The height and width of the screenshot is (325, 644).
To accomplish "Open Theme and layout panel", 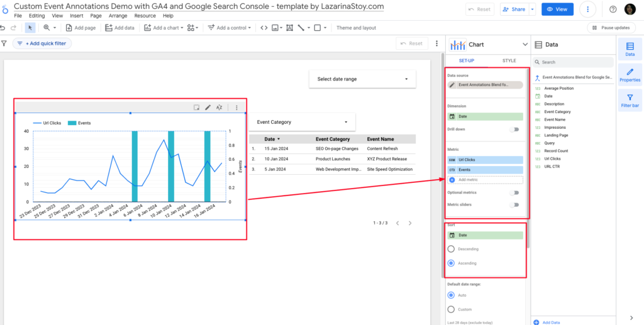I will pyautogui.click(x=356, y=28).
